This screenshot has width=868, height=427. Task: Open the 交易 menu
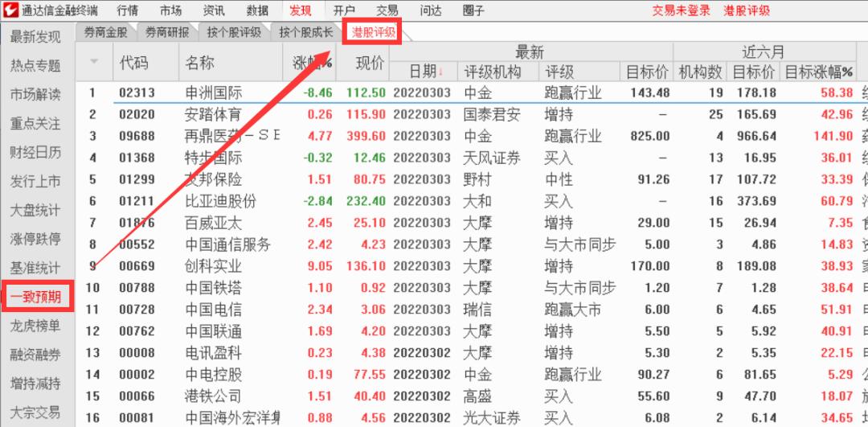pyautogui.click(x=387, y=10)
